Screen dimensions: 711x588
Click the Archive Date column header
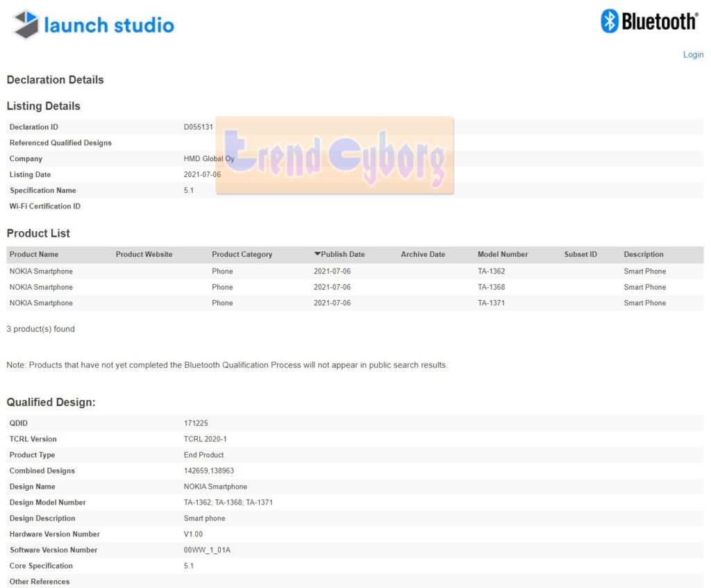pos(423,255)
